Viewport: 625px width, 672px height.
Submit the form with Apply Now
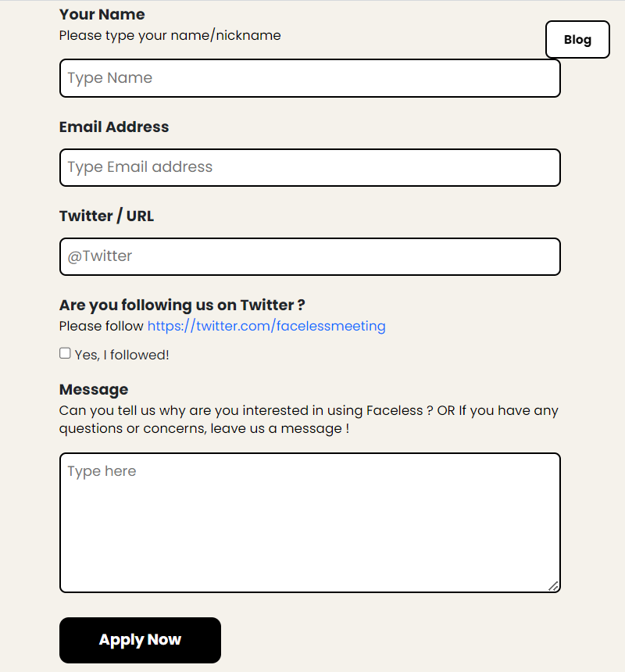(140, 640)
